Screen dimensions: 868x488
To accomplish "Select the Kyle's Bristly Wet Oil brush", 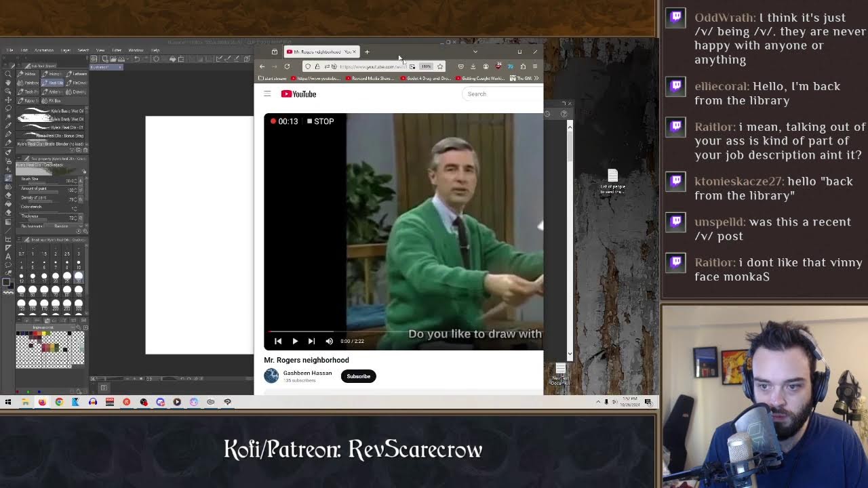I will coord(50,119).
